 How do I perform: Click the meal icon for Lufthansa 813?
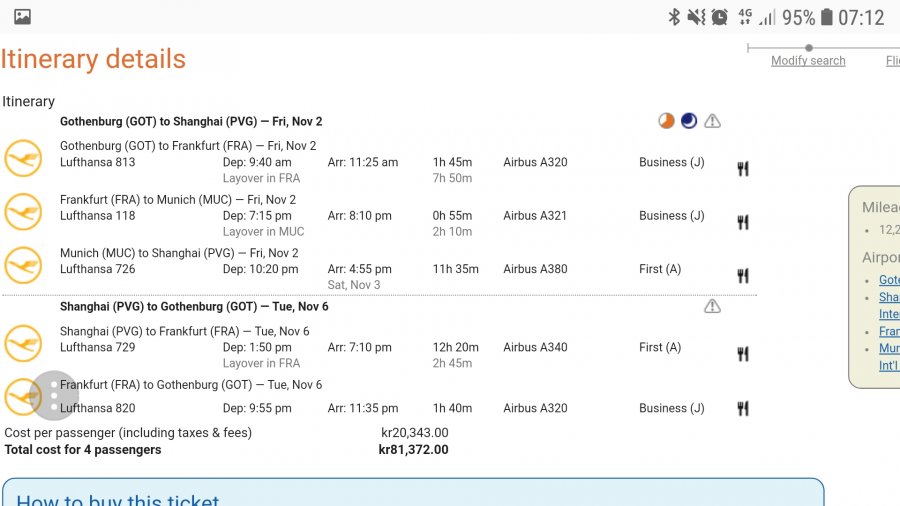[743, 169]
